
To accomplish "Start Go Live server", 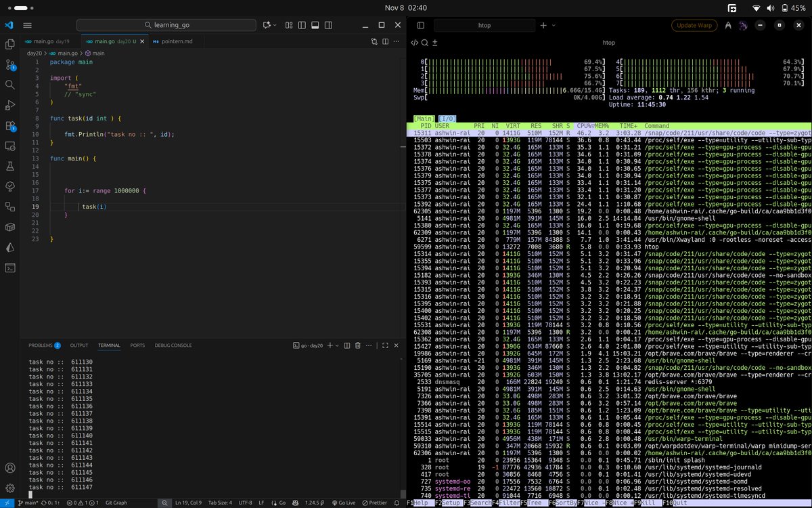I will point(344,503).
